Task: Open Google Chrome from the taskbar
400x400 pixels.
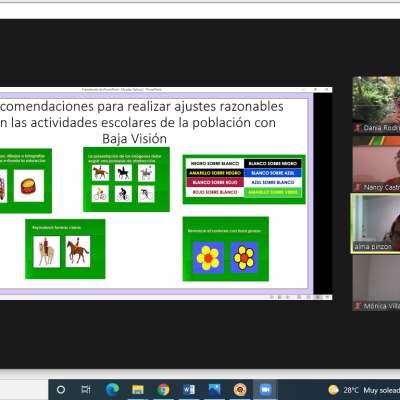Action: (x=163, y=389)
